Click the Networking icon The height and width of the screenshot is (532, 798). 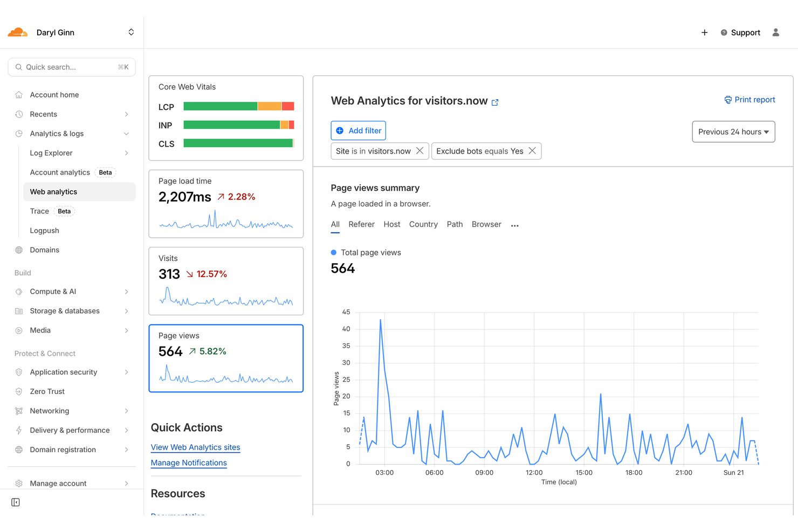pos(19,411)
